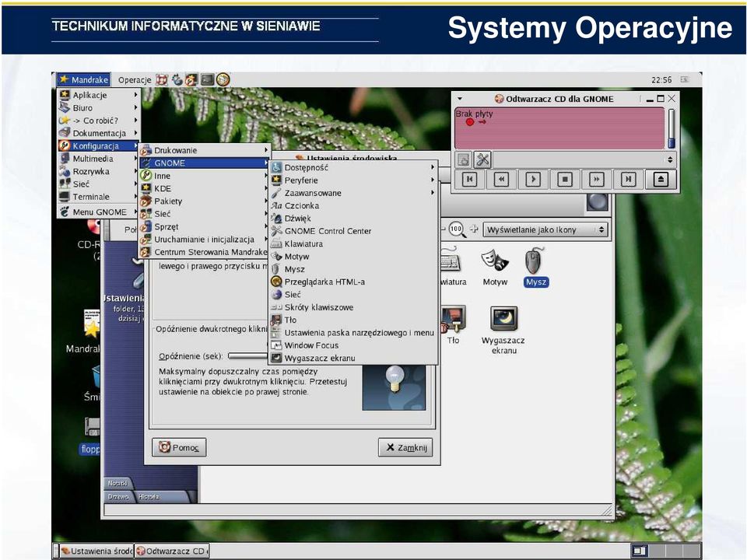The width and height of the screenshot is (747, 560).
Task: Select GNOME in the Konfiguracja submenu
Action: (x=205, y=163)
